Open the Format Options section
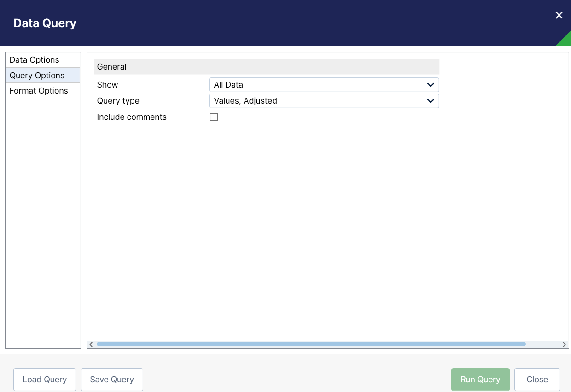The height and width of the screenshot is (392, 571). 39,91
